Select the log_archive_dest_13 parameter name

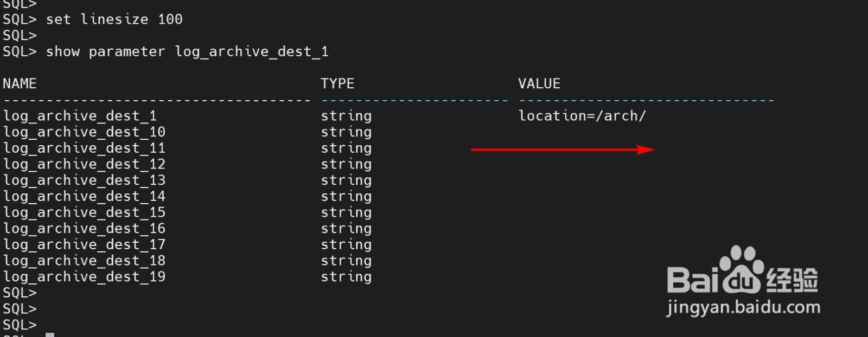coord(84,180)
